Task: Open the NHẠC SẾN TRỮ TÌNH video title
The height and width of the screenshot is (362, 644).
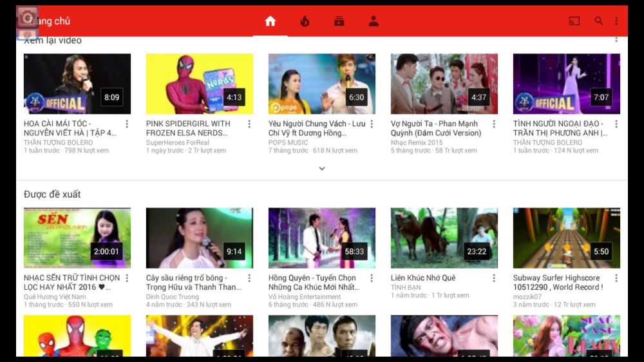Action: pos(72,282)
